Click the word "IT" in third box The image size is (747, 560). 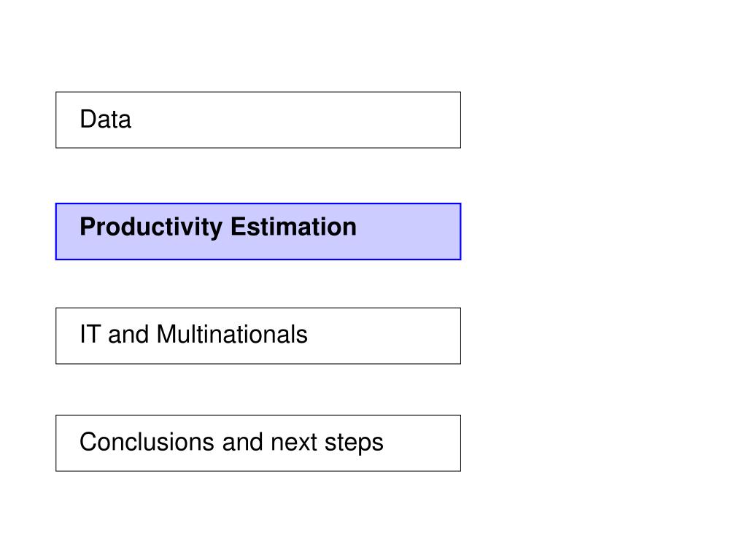90,334
